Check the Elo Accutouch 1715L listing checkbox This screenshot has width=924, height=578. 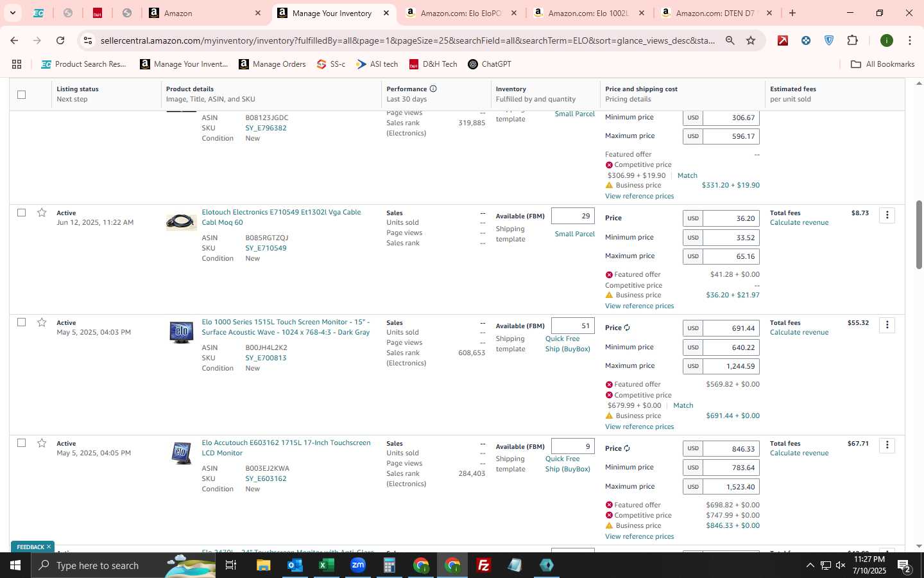(21, 443)
